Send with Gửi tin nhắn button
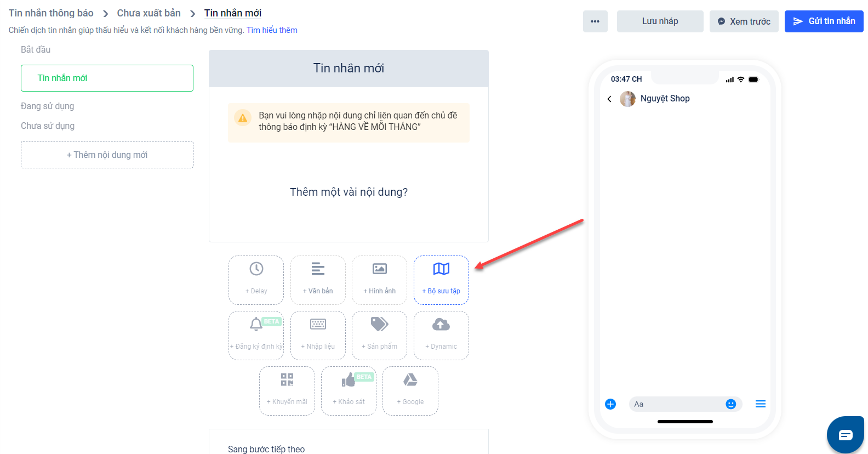868x454 pixels. (x=824, y=21)
